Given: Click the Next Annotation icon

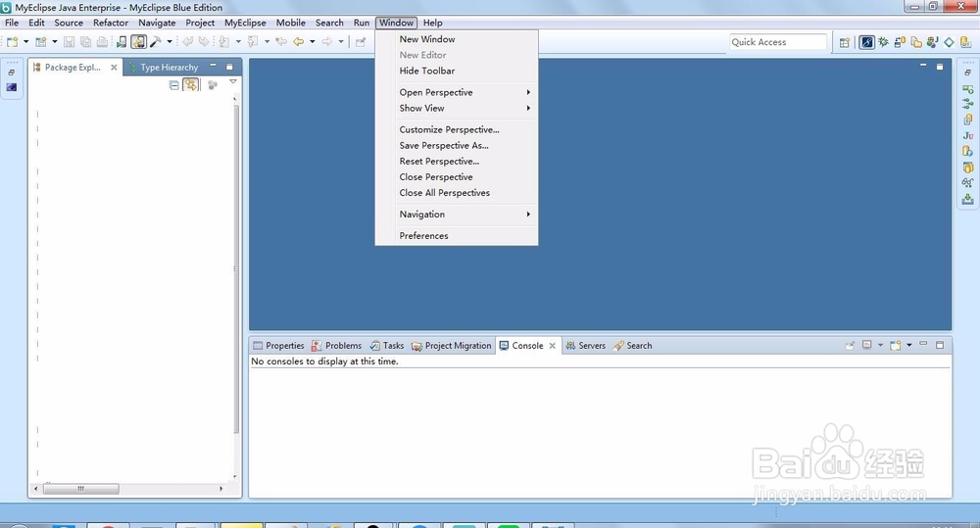Looking at the screenshot, I should click(224, 42).
